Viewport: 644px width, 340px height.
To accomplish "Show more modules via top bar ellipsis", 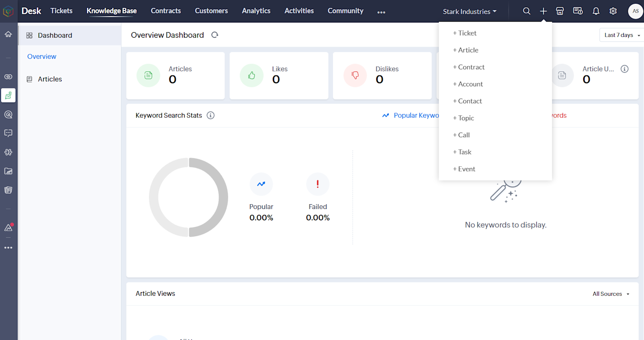I will (381, 12).
